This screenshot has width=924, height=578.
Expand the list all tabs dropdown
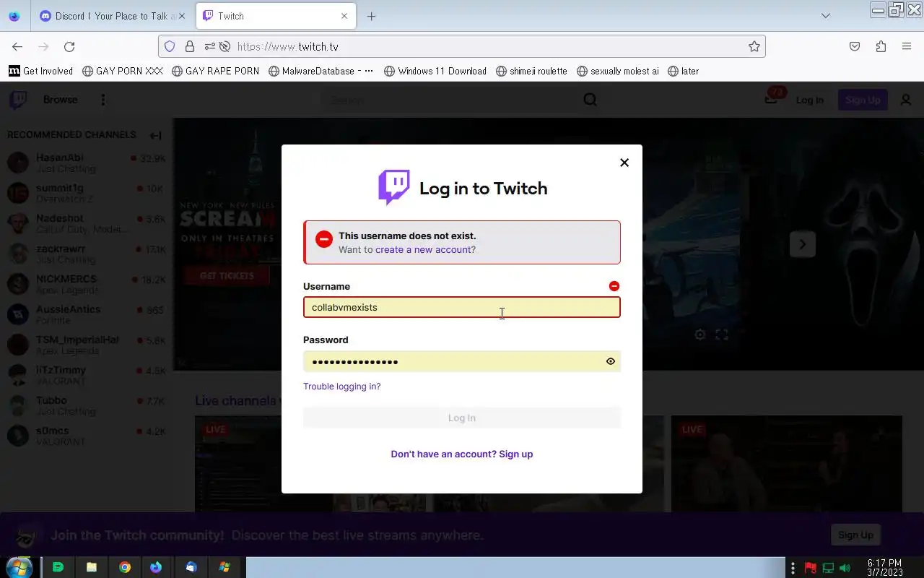pos(826,16)
